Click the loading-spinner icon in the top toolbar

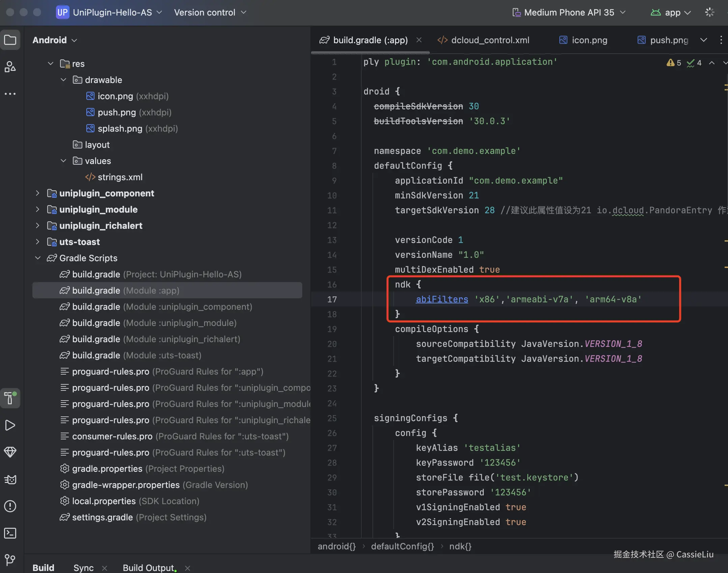tap(710, 12)
